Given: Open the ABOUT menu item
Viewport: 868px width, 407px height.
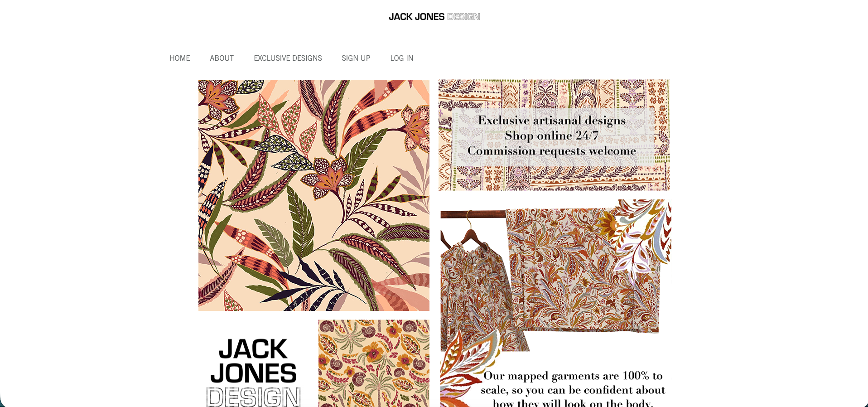Looking at the screenshot, I should point(222,58).
